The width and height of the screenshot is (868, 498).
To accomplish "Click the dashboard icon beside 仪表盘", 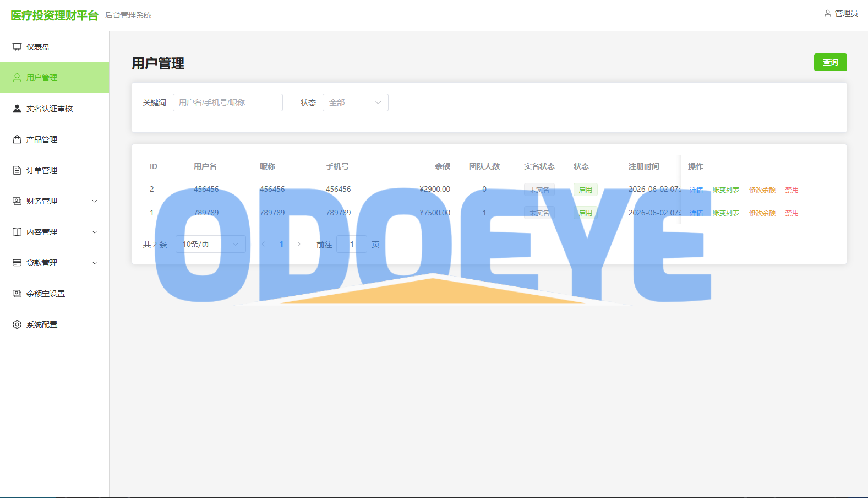I will (x=17, y=47).
